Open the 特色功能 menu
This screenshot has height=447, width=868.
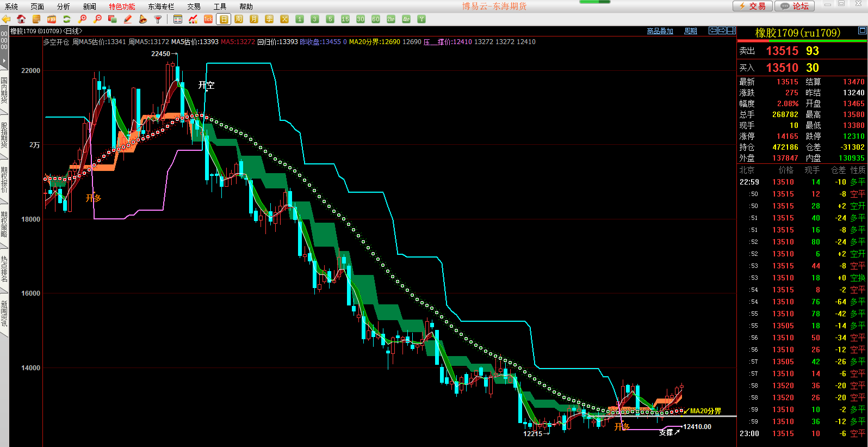pyautogui.click(x=122, y=7)
